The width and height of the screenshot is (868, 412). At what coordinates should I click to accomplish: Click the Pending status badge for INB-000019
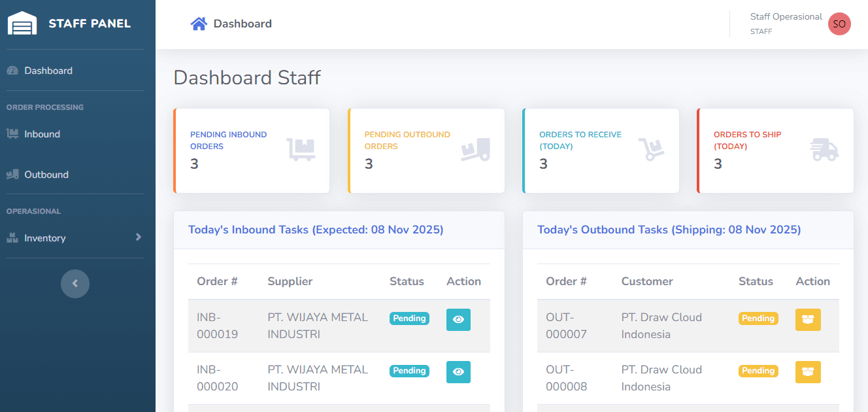pos(409,318)
